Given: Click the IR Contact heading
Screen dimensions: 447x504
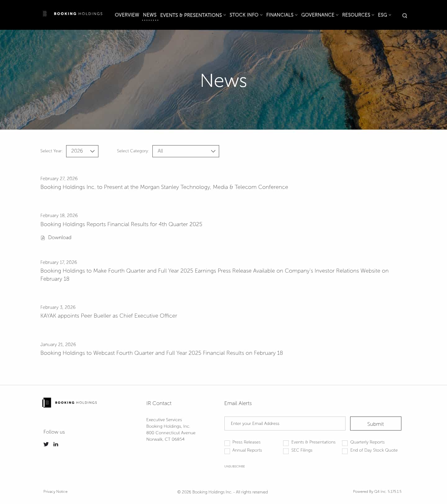Looking at the screenshot, I should 159,403.
